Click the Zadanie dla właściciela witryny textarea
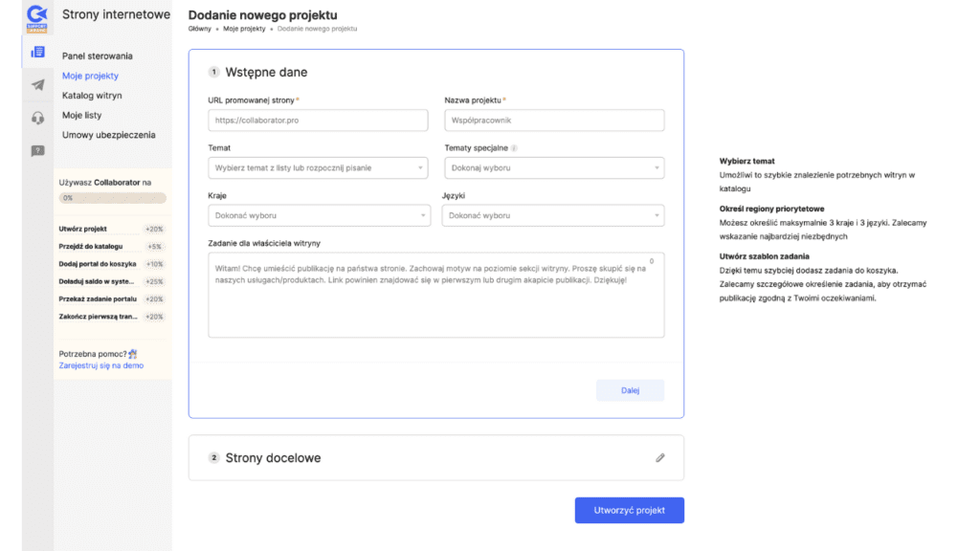 coord(436,295)
